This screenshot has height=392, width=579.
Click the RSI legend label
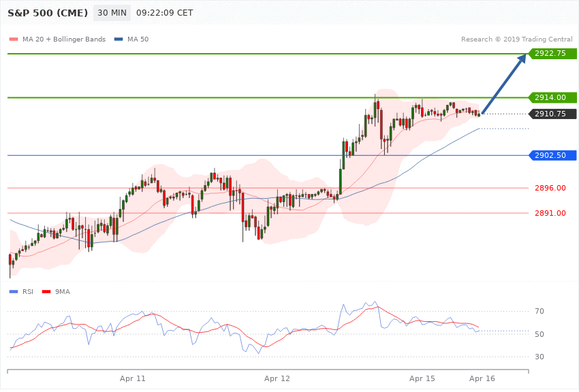(x=28, y=292)
